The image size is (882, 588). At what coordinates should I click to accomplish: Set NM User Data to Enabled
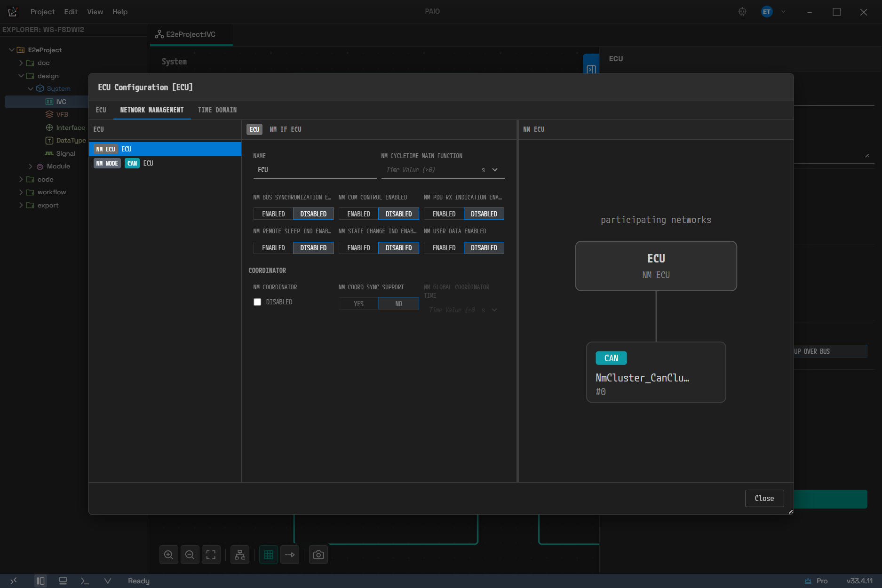444,247
